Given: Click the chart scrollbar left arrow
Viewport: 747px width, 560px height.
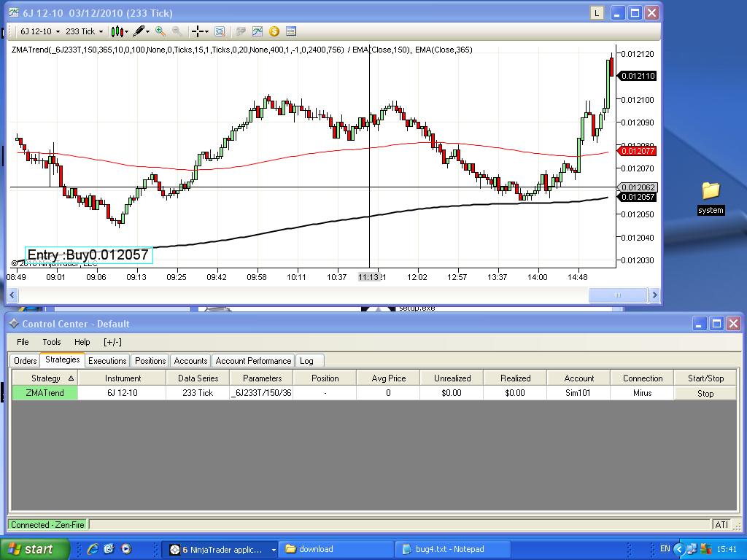Looking at the screenshot, I should click(12, 295).
